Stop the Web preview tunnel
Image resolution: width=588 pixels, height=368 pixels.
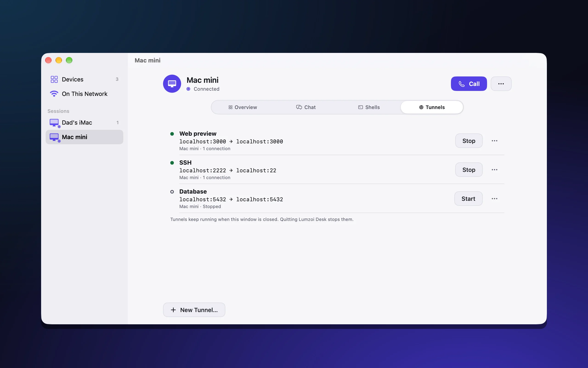point(469,141)
